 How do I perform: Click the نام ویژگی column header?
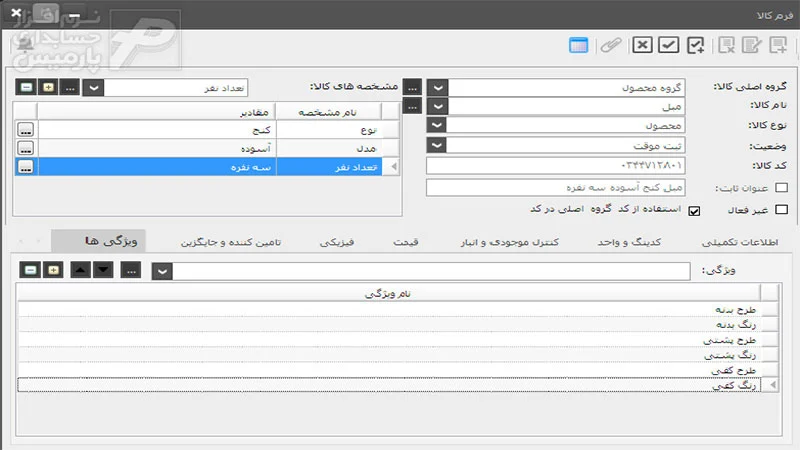(388, 293)
